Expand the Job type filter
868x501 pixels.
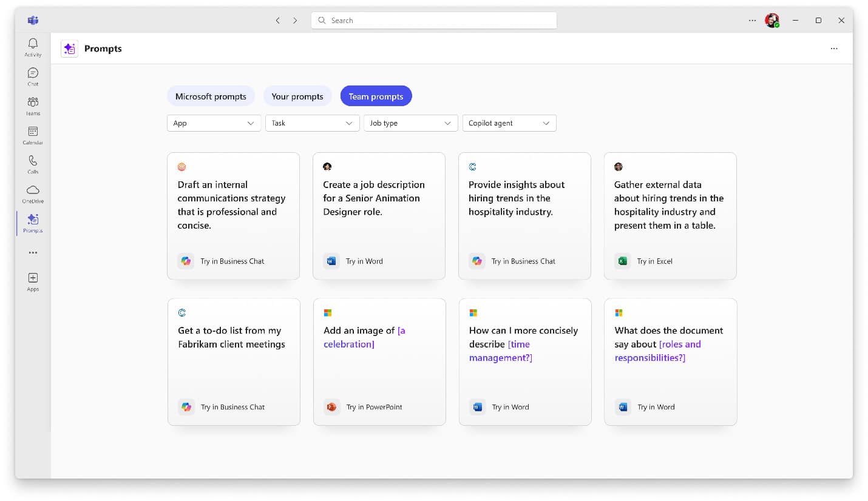[x=410, y=123]
